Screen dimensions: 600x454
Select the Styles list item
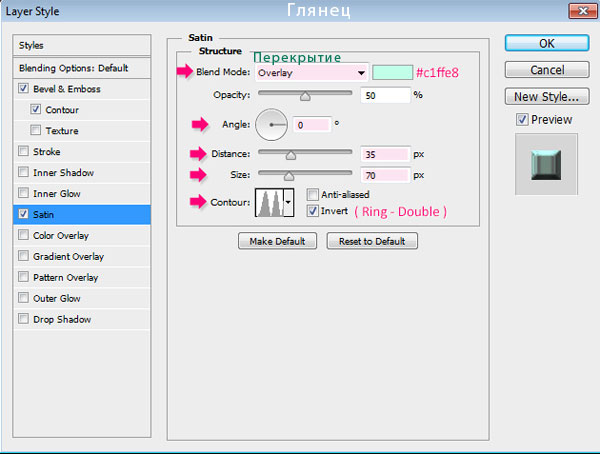click(x=82, y=45)
